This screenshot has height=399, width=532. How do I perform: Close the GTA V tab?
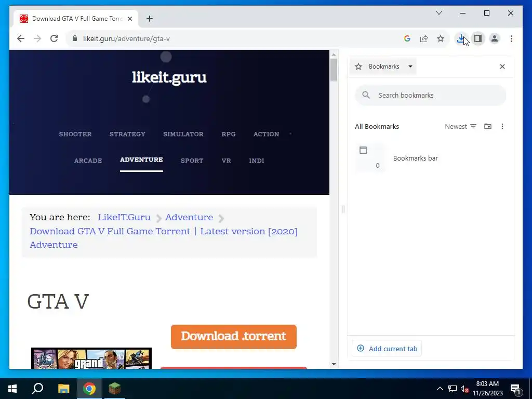coord(129,19)
